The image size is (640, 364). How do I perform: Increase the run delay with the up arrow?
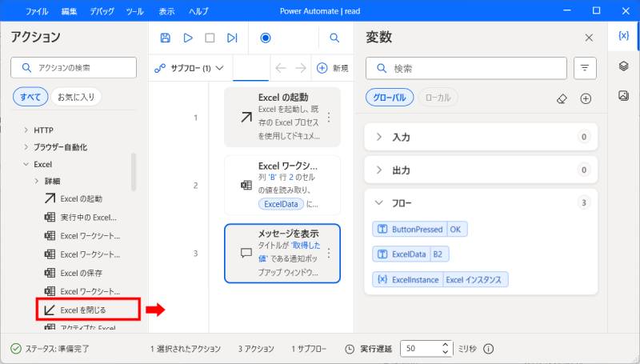pyautogui.click(x=446, y=346)
